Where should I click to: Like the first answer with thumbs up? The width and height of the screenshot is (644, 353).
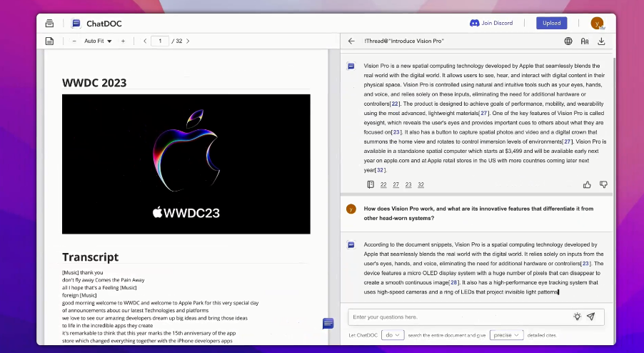tap(587, 185)
